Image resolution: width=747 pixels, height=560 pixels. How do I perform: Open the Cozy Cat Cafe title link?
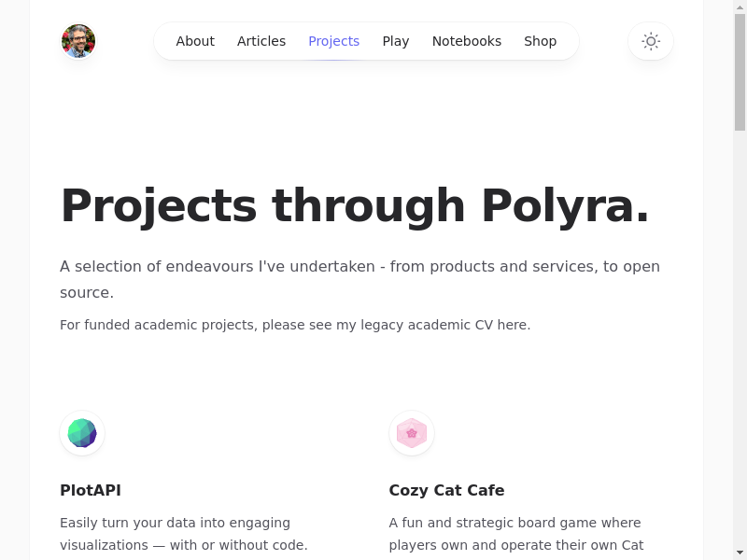click(446, 490)
